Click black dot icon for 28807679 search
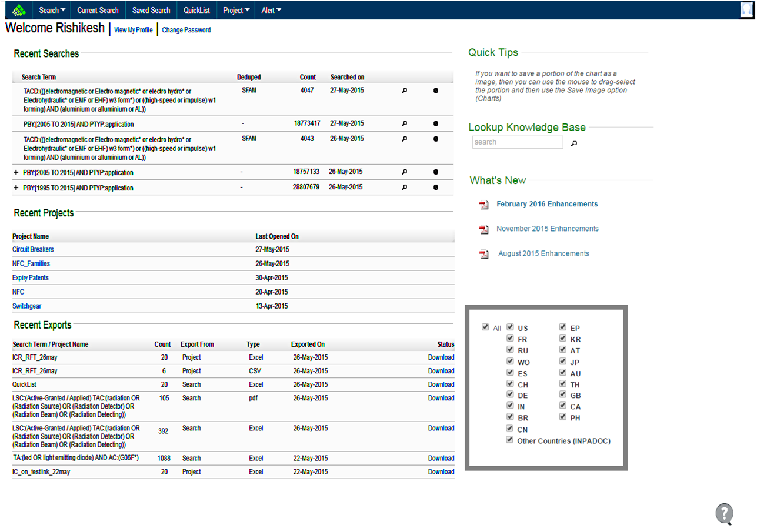The image size is (757, 532). click(436, 188)
